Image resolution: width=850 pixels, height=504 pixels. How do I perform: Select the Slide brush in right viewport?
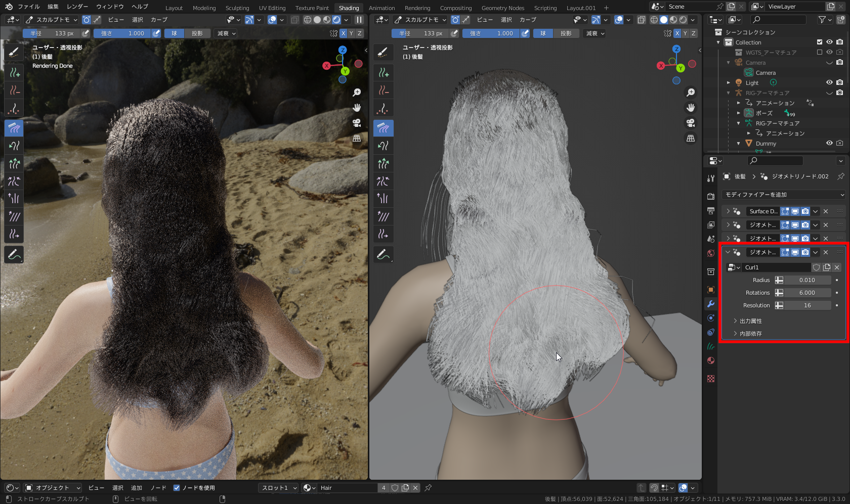point(383,234)
